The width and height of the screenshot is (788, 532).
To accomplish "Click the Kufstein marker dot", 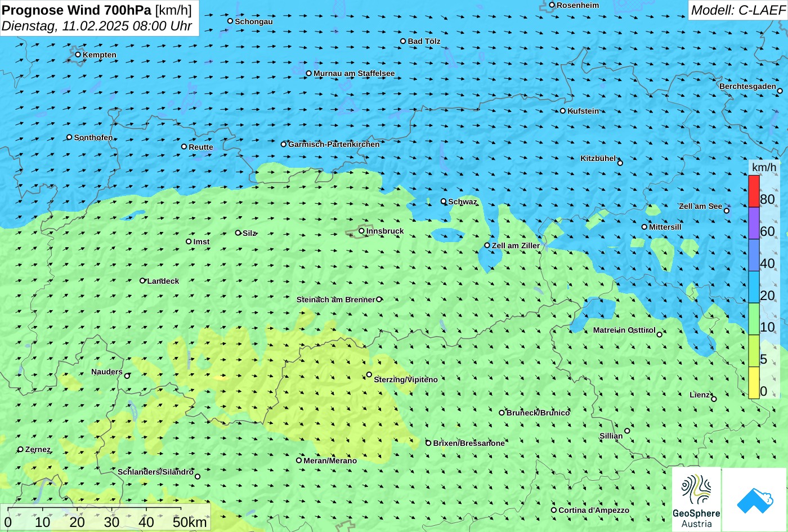I will click(562, 111).
